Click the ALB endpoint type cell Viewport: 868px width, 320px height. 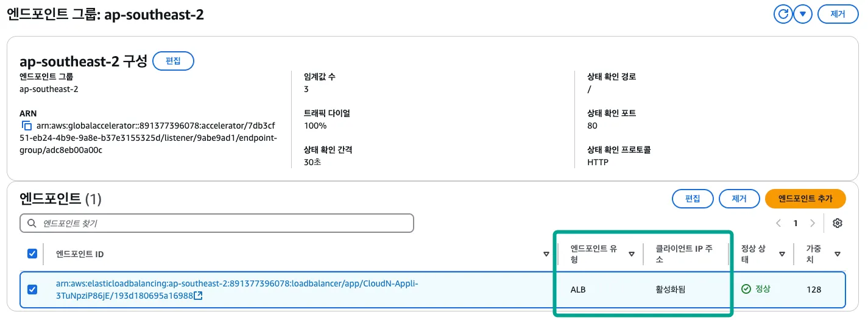pyautogui.click(x=578, y=290)
